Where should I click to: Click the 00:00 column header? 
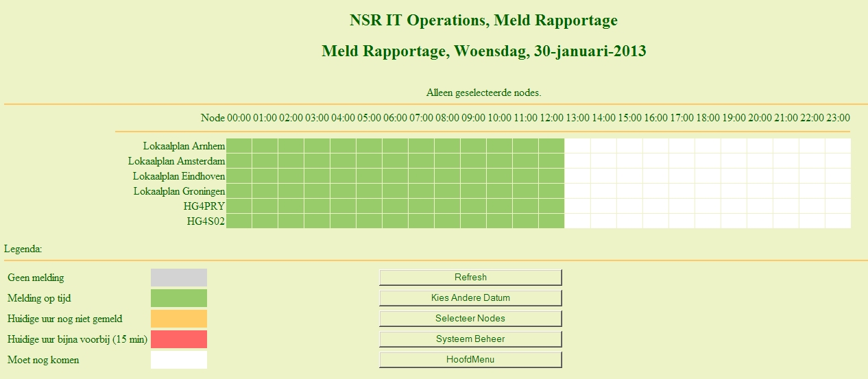(x=239, y=118)
